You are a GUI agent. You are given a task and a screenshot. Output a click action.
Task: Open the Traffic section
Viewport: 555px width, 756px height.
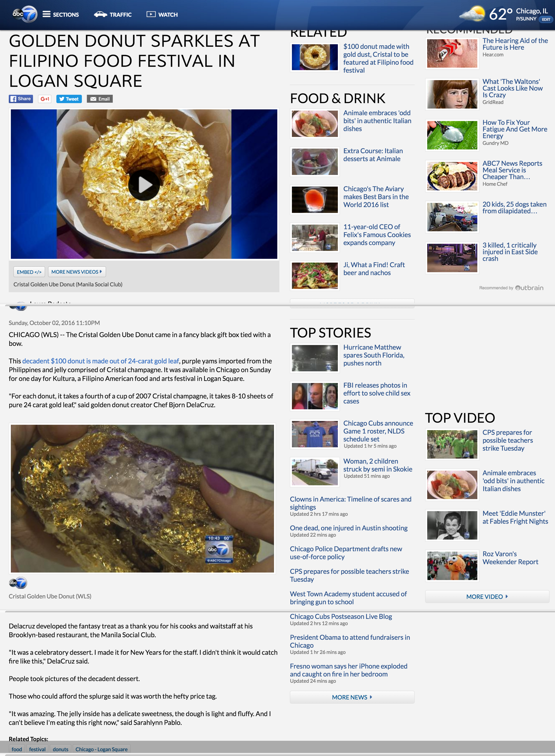coord(113,14)
